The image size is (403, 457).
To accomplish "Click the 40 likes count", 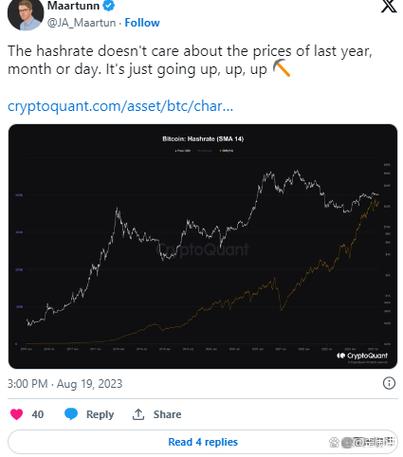I will pos(38,414).
